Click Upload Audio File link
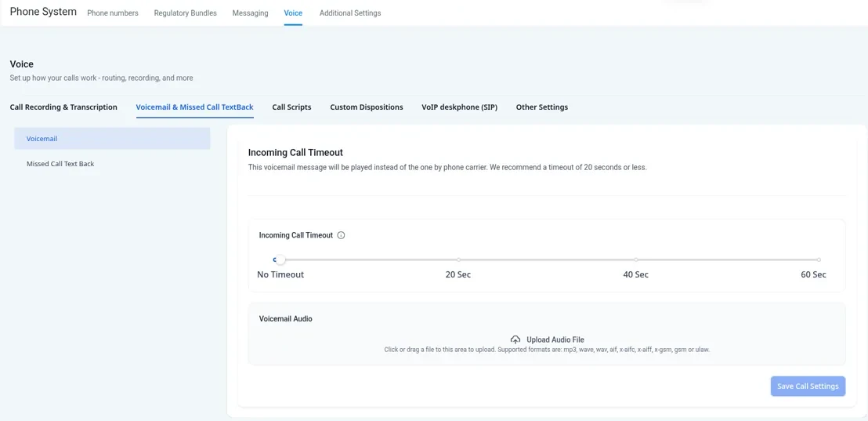Image resolution: width=868 pixels, height=421 pixels. pyautogui.click(x=555, y=339)
